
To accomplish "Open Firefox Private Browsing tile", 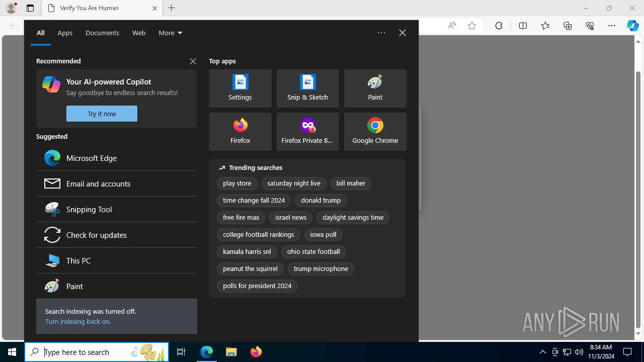I will [307, 132].
